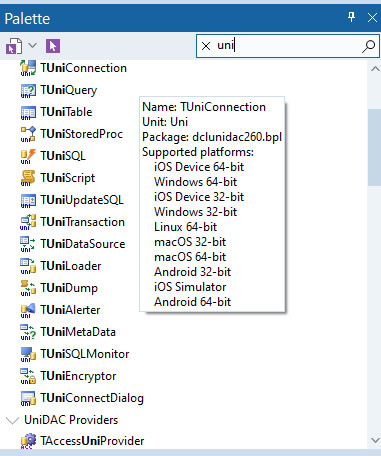
Task: Click the TUniSQLMonitor label
Action: 85,354
